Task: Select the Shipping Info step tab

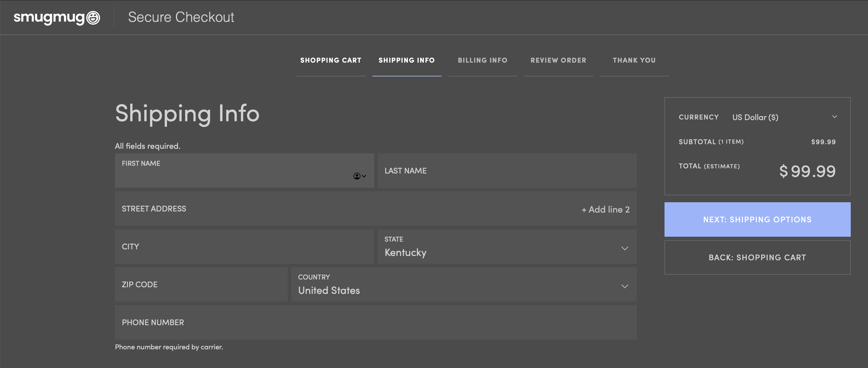Action: tap(406, 60)
